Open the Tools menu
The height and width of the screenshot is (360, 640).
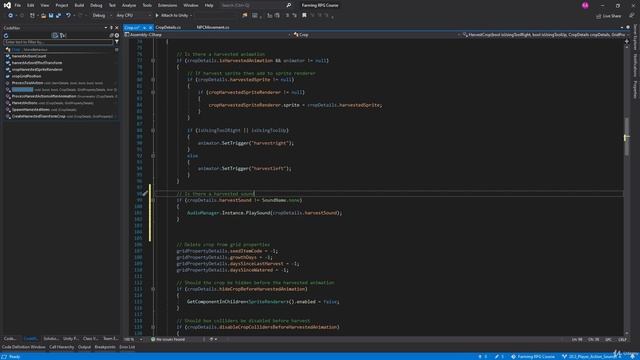click(x=147, y=5)
